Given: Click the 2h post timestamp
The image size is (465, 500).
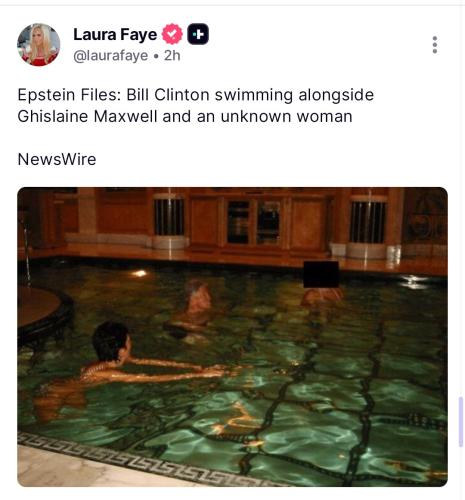Looking at the screenshot, I should [x=172, y=56].
